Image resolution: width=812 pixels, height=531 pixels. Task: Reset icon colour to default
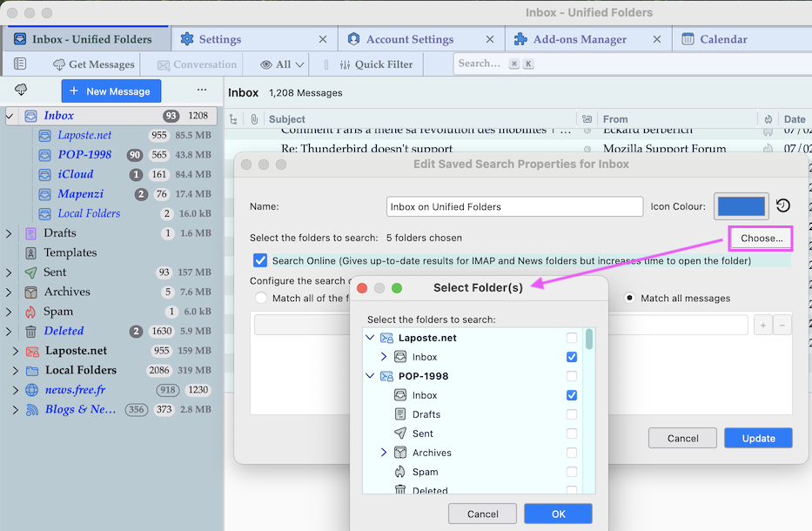tap(783, 206)
